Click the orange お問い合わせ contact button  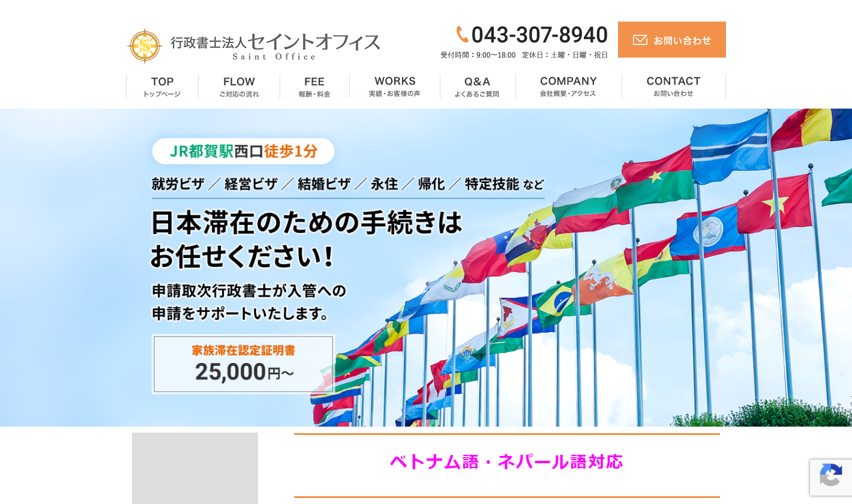point(672,40)
